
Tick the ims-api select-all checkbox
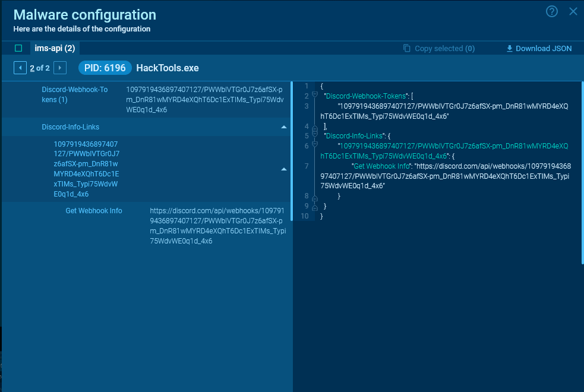tap(18, 48)
